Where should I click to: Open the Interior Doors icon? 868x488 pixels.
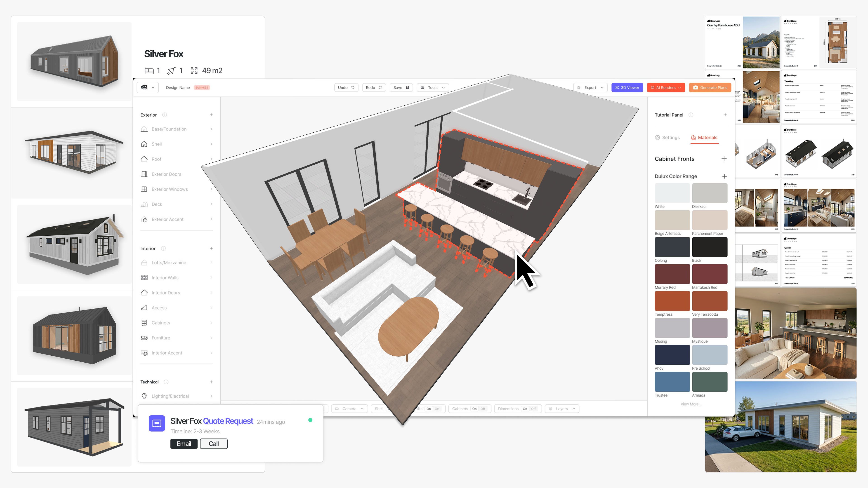pos(144,293)
